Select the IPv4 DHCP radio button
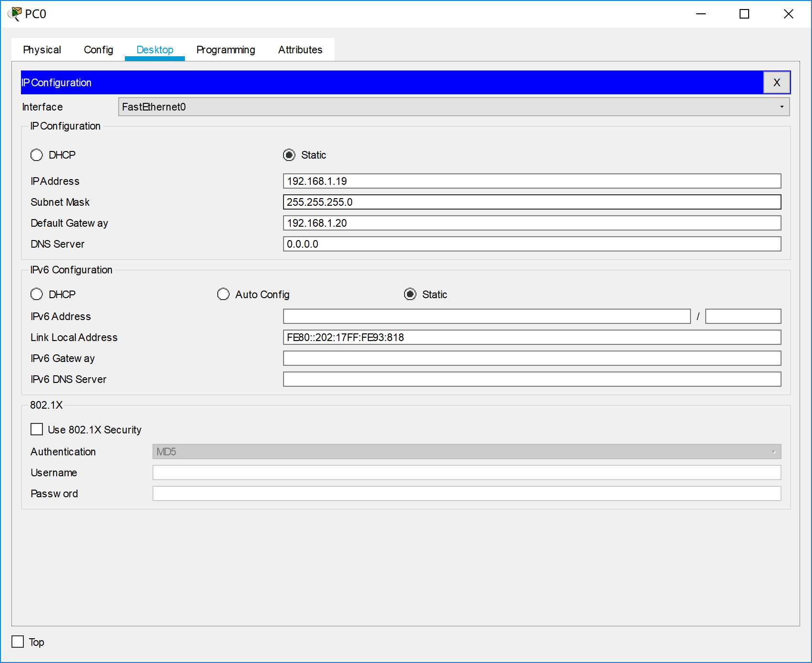Viewport: 812px width, 663px height. click(37, 155)
